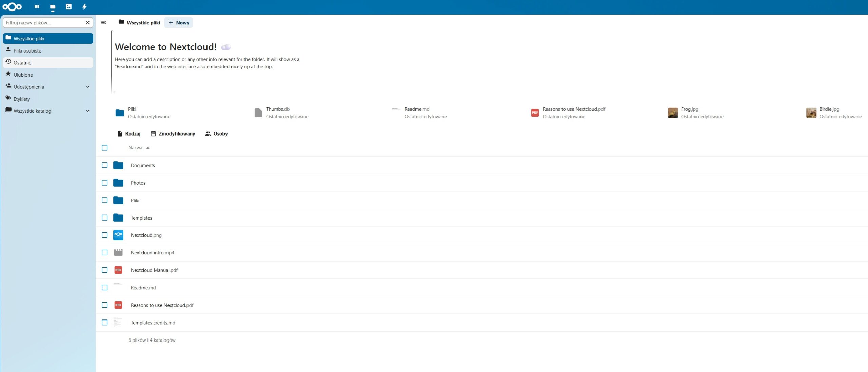Select Etykiety tags in sidebar
Viewport: 868px width, 372px height.
pyautogui.click(x=48, y=99)
